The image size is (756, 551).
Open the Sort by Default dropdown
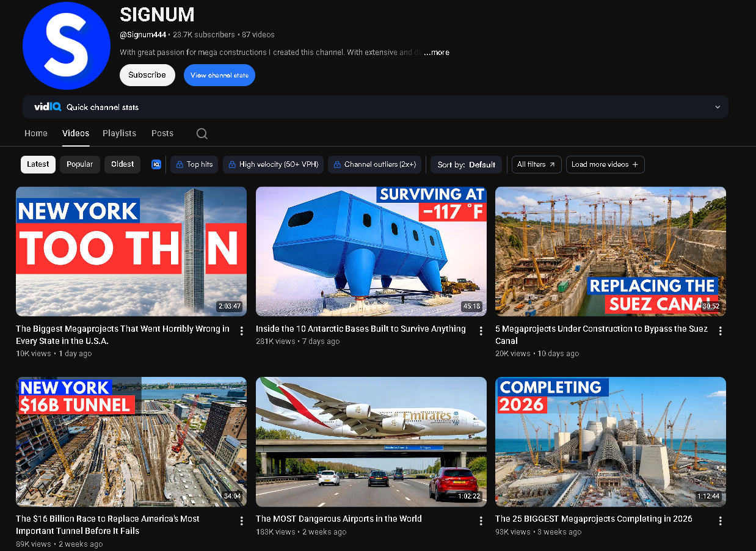467,164
